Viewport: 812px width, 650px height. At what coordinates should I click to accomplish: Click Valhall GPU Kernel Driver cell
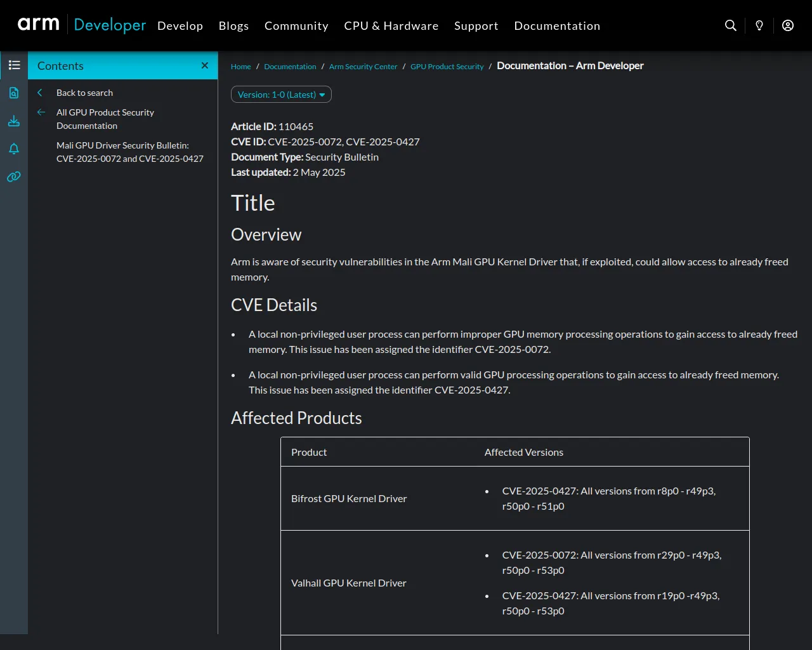coord(349,583)
